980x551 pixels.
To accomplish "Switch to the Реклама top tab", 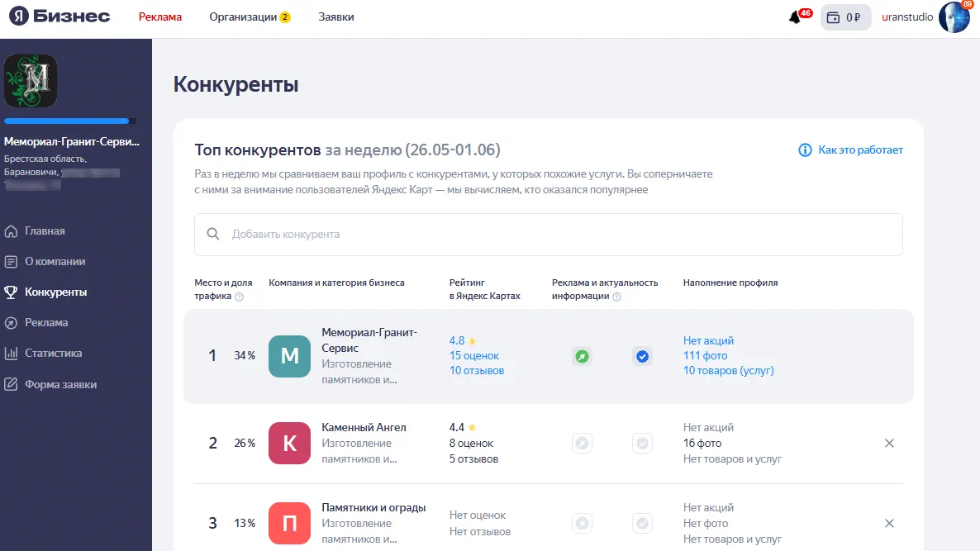I will 160,17.
